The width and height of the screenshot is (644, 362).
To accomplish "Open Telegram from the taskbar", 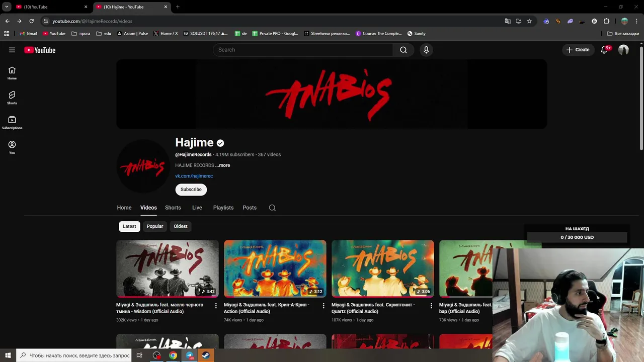I will pos(190,355).
